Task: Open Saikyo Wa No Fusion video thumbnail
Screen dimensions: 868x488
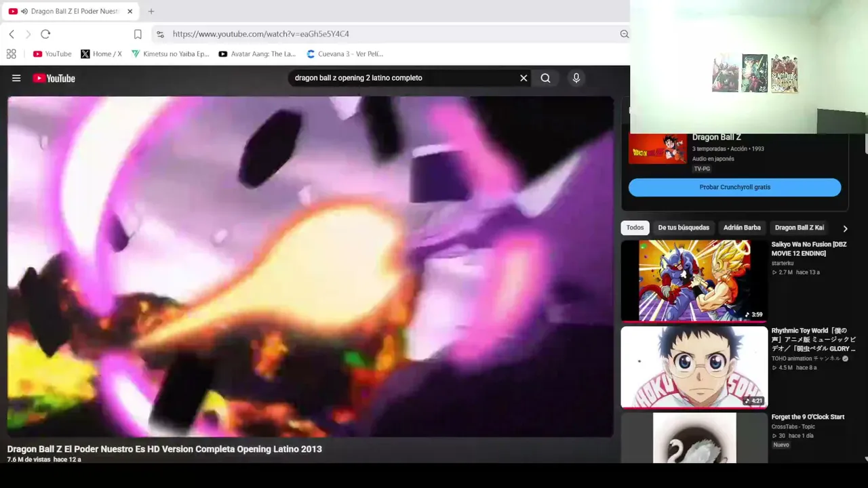Action: point(694,281)
